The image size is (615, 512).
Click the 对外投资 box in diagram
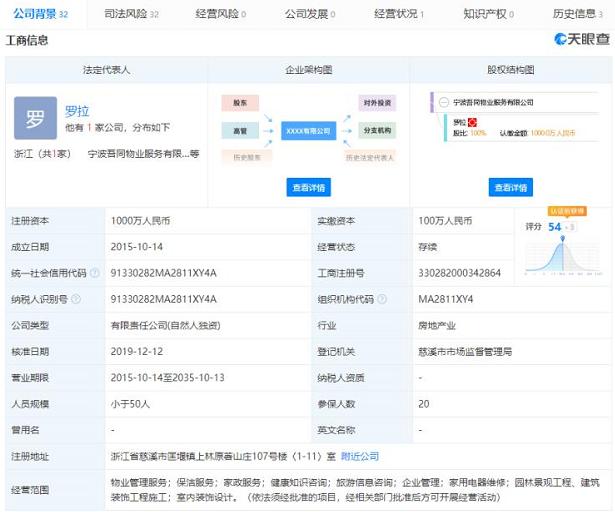(377, 103)
